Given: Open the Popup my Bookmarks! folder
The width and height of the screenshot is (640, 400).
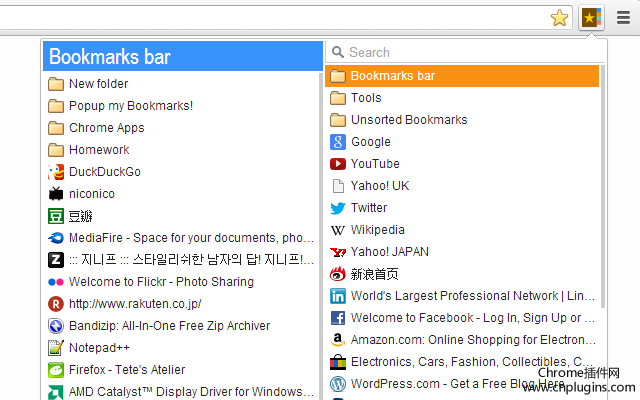Looking at the screenshot, I should [x=182, y=106].
